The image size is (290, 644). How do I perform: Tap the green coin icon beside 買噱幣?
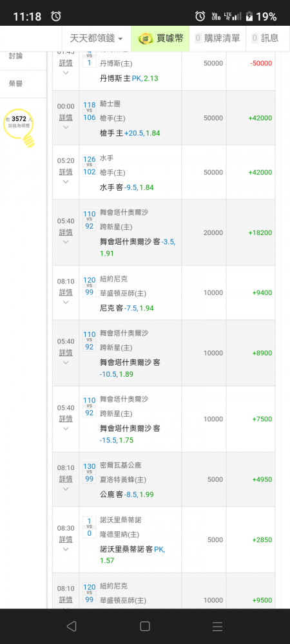coord(144,39)
